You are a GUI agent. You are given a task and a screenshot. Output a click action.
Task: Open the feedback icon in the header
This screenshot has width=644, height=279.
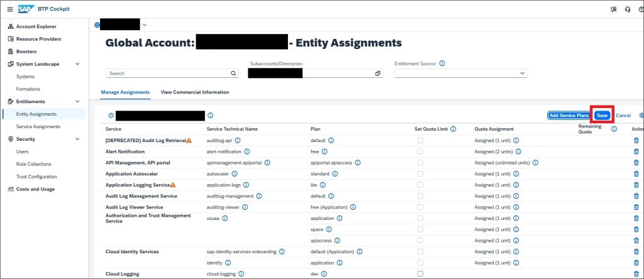[614, 9]
